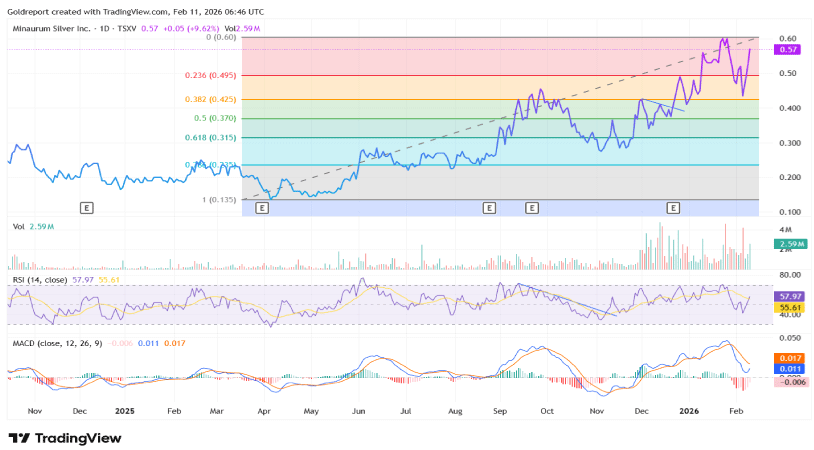The height and width of the screenshot is (450, 814).
Task: Click the earnings E marker near October
Action: pos(531,207)
